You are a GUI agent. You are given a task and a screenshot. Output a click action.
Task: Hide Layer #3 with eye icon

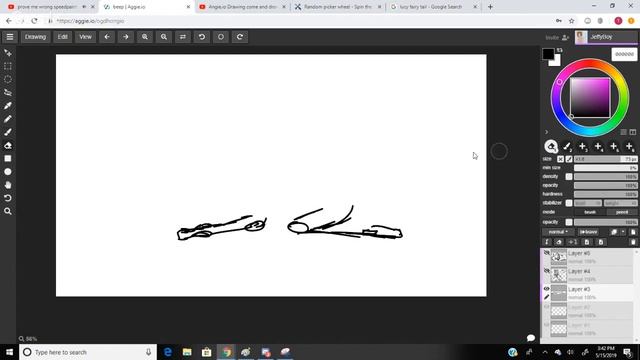click(547, 289)
